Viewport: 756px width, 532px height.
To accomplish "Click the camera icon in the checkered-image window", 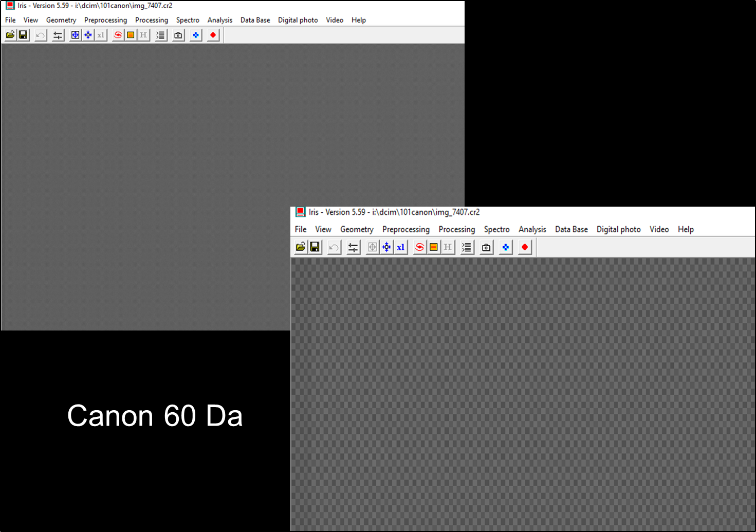I will point(486,247).
